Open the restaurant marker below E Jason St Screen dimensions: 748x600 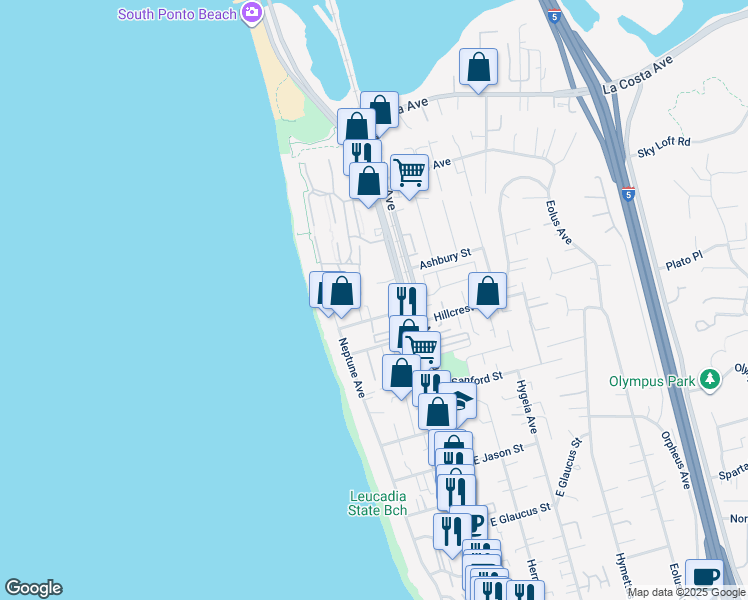[456, 493]
